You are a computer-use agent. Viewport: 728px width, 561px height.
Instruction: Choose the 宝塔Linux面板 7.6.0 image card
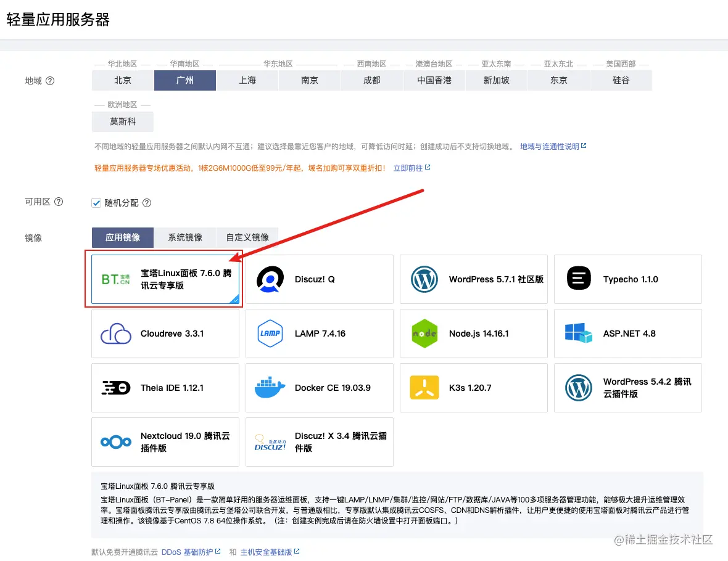(165, 279)
